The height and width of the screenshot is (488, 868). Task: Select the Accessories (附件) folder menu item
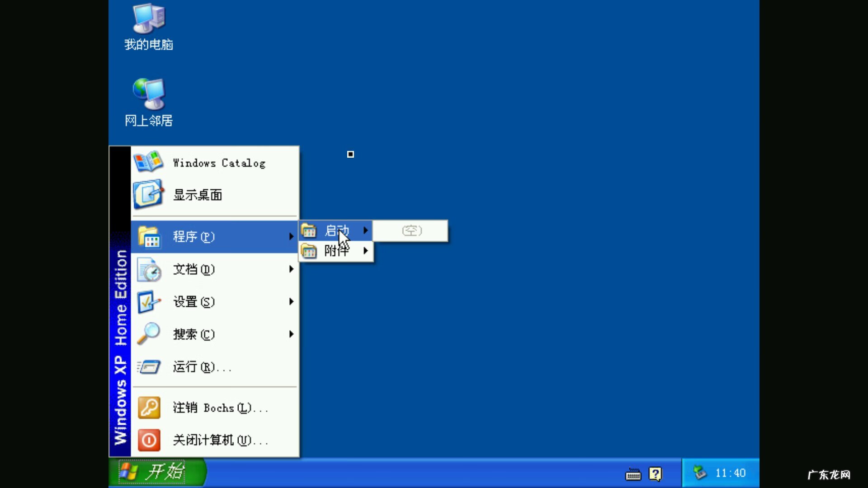335,251
